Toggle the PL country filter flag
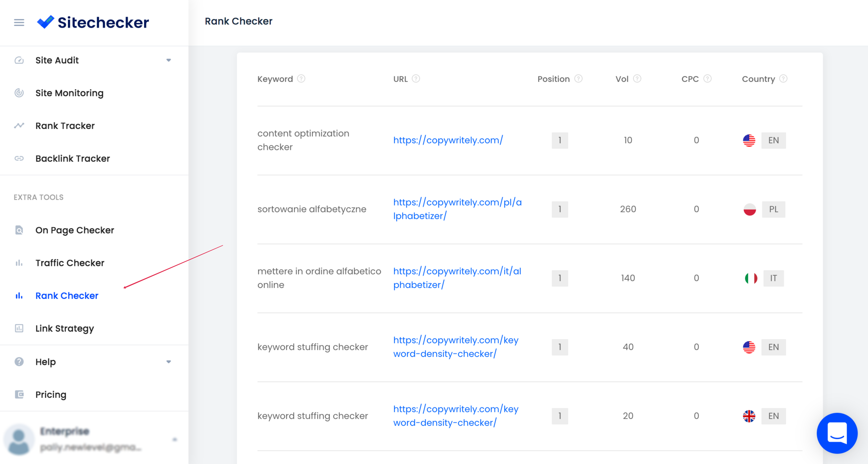868x464 pixels. pos(750,209)
